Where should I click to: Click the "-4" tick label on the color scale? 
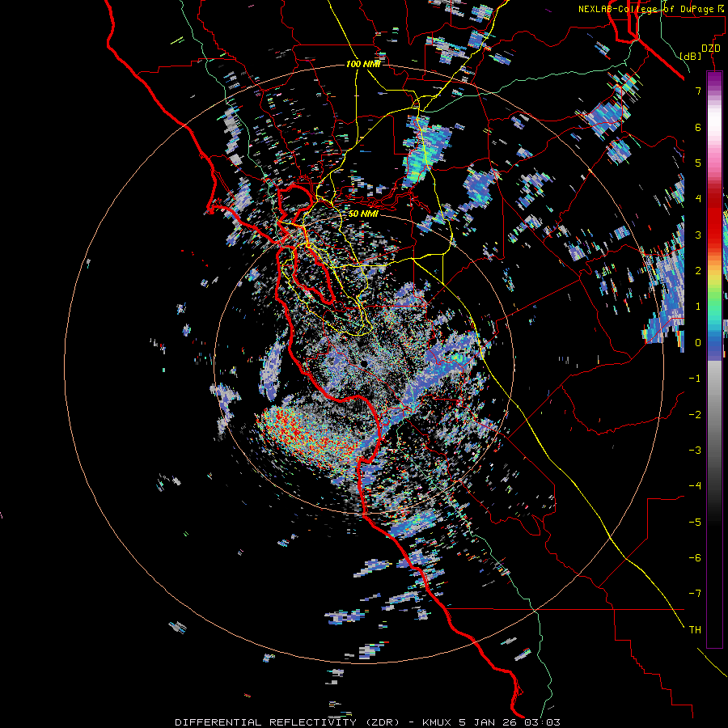click(x=695, y=486)
